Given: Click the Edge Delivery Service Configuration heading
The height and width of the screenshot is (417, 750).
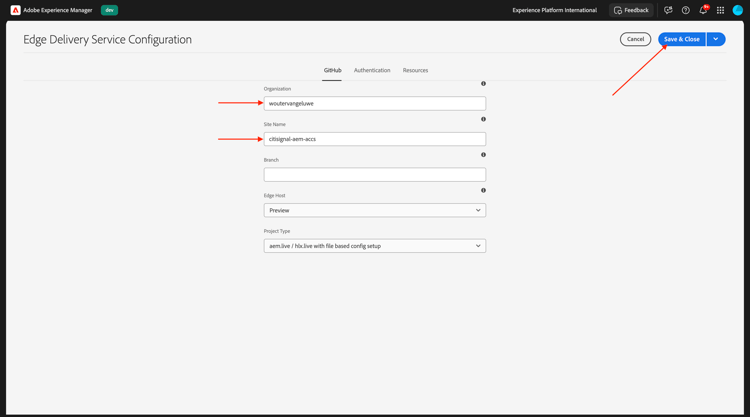Looking at the screenshot, I should pyautogui.click(x=108, y=40).
